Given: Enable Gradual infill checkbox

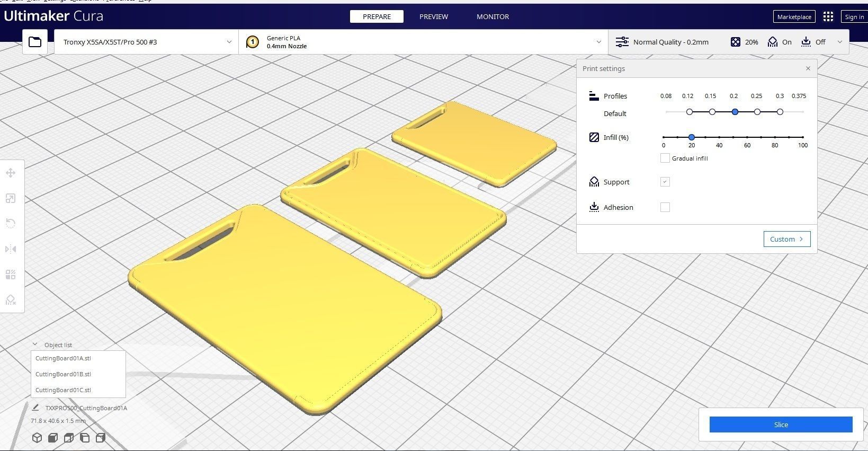Looking at the screenshot, I should [x=665, y=158].
